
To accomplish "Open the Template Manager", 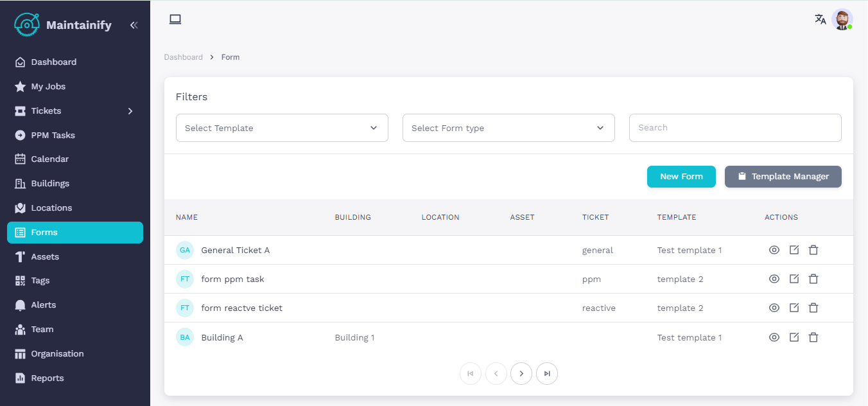I will pyautogui.click(x=783, y=177).
